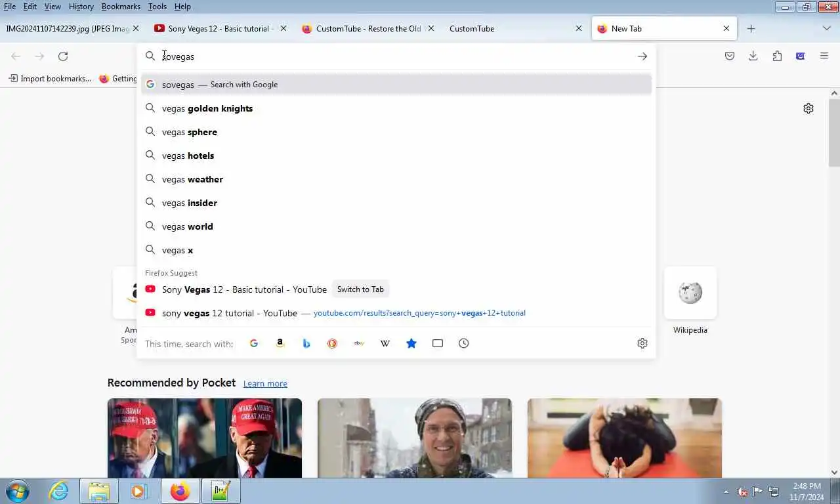Image resolution: width=840 pixels, height=504 pixels.
Task: Open the application hamburger menu
Action: tap(824, 56)
